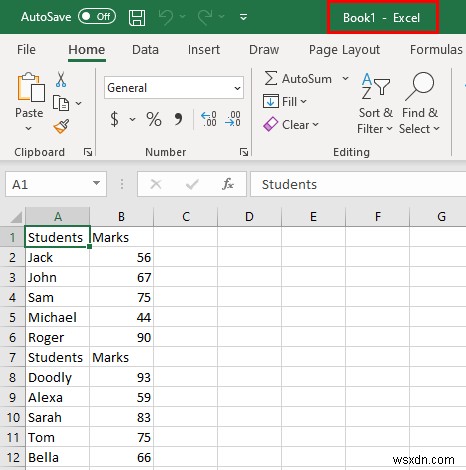Click the Marks header in row 7
Image resolution: width=466 pixels, height=470 pixels.
pos(121,357)
